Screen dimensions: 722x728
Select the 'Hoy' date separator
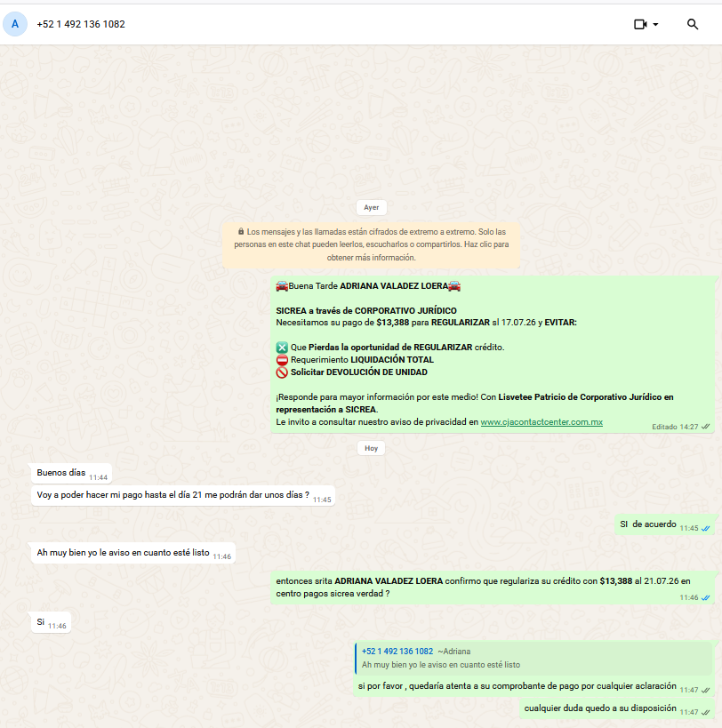[x=371, y=448]
